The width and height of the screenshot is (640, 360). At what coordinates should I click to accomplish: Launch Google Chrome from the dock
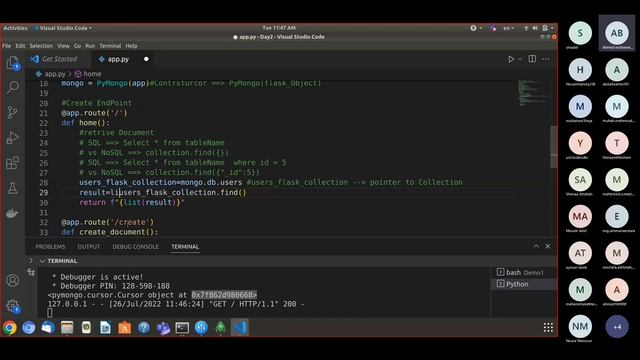[x=9, y=328]
